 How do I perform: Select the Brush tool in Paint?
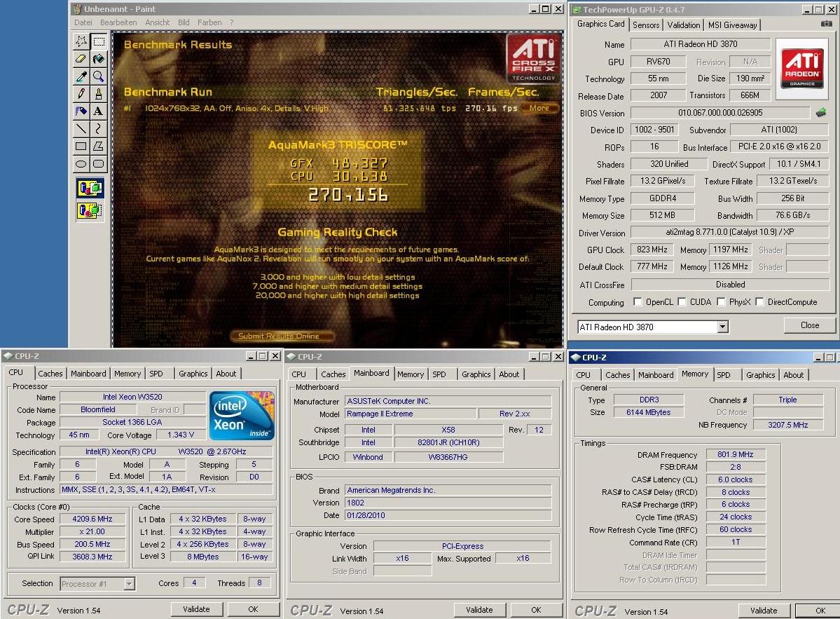(x=99, y=94)
